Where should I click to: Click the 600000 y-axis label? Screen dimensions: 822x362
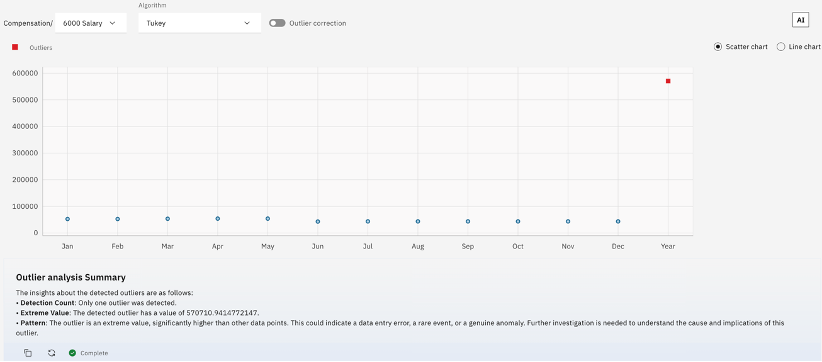(24, 73)
